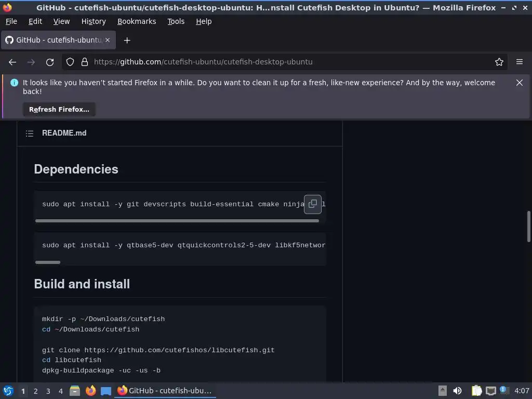This screenshot has width=532, height=399.
Task: Click the blue show desktop taskbar icon
Action: [x=106, y=391]
